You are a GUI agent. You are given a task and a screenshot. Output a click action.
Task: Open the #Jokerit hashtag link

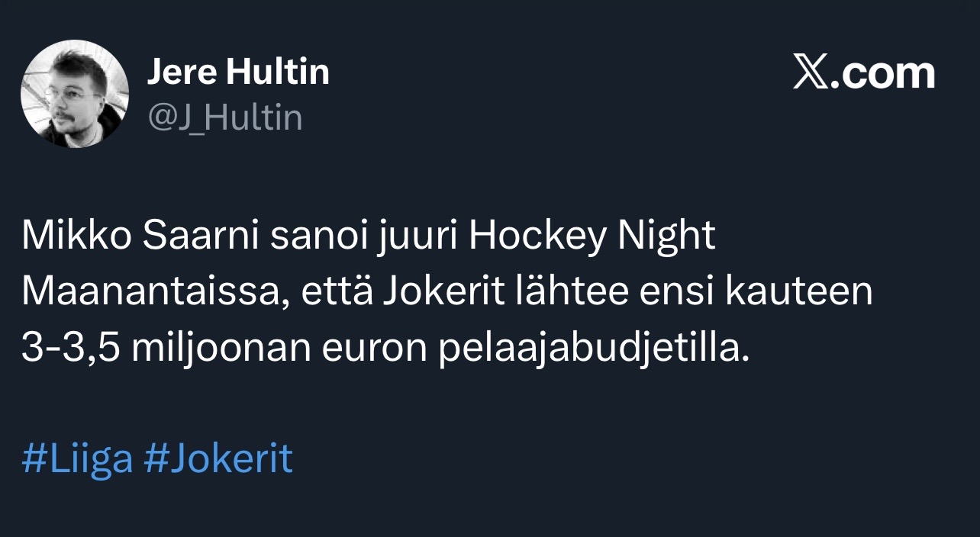point(218,458)
